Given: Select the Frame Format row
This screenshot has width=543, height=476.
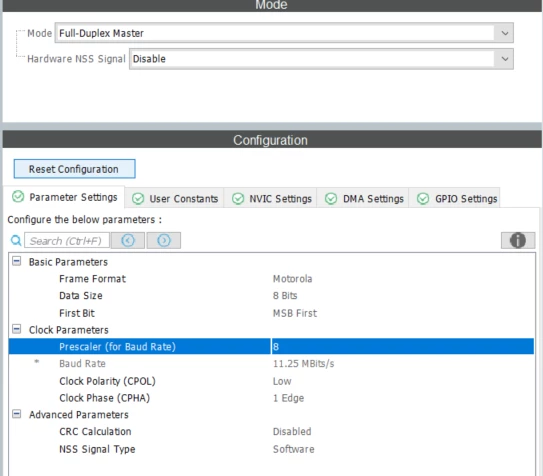Looking at the screenshot, I should pyautogui.click(x=271, y=279).
